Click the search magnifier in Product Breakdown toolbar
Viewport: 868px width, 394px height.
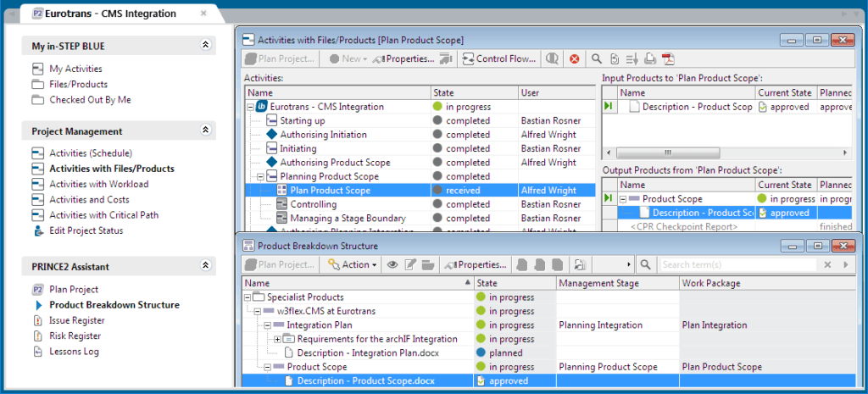(645, 264)
